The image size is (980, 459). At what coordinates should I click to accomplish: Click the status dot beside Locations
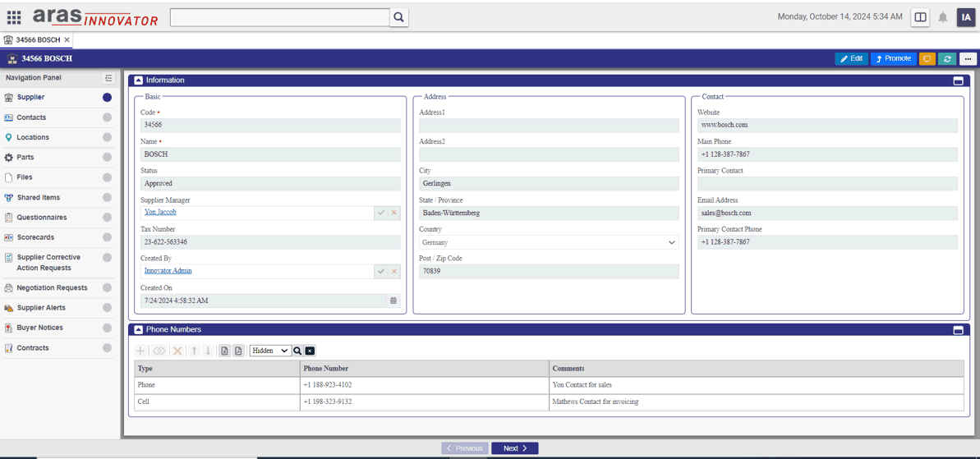click(107, 137)
